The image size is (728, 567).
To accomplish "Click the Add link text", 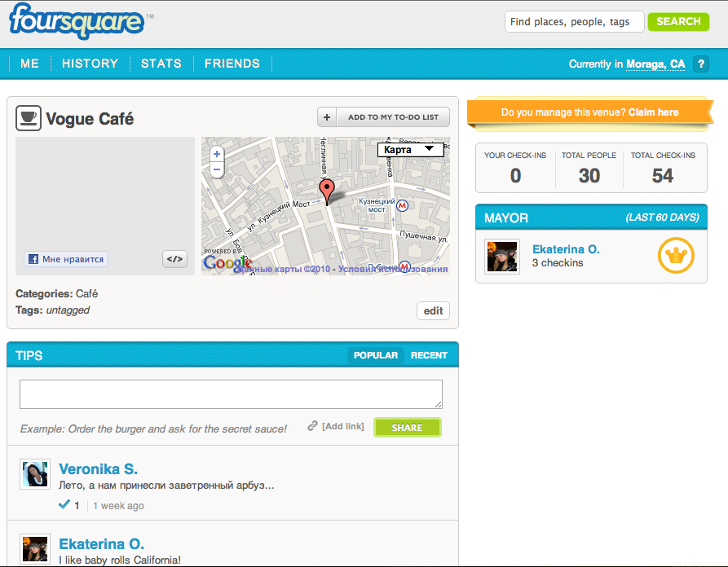I will [x=343, y=426].
